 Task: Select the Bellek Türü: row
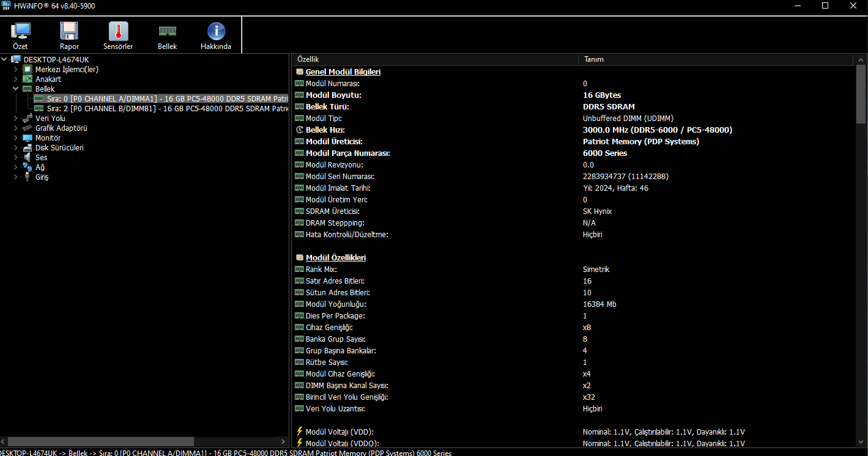tap(575, 107)
